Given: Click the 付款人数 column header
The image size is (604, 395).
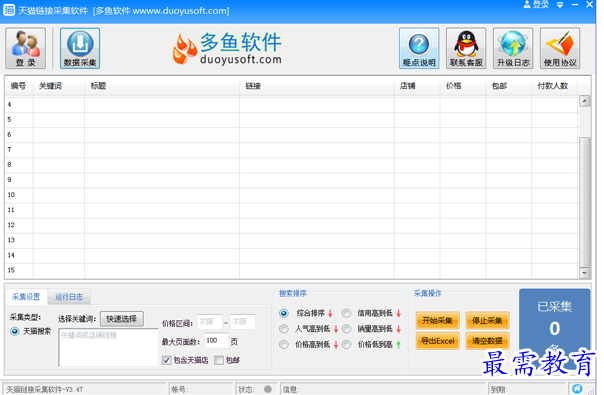Looking at the screenshot, I should point(555,86).
